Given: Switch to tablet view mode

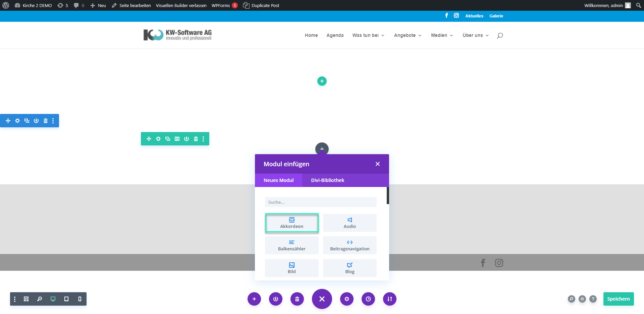Looking at the screenshot, I should tap(66, 299).
